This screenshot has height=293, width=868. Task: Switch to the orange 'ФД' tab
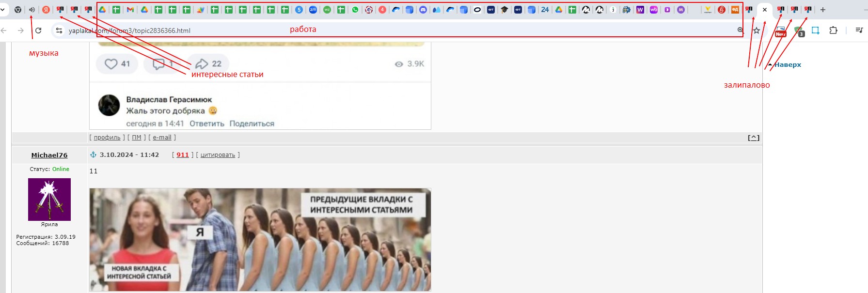click(735, 10)
